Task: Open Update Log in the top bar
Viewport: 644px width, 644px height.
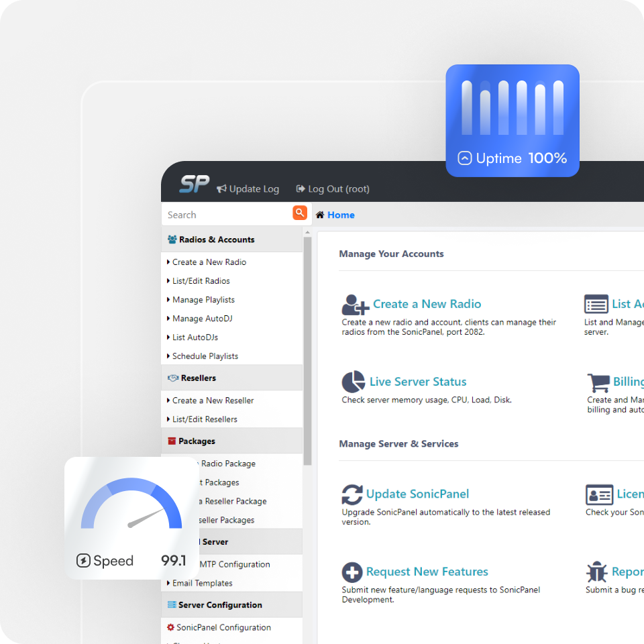Action: coord(248,189)
